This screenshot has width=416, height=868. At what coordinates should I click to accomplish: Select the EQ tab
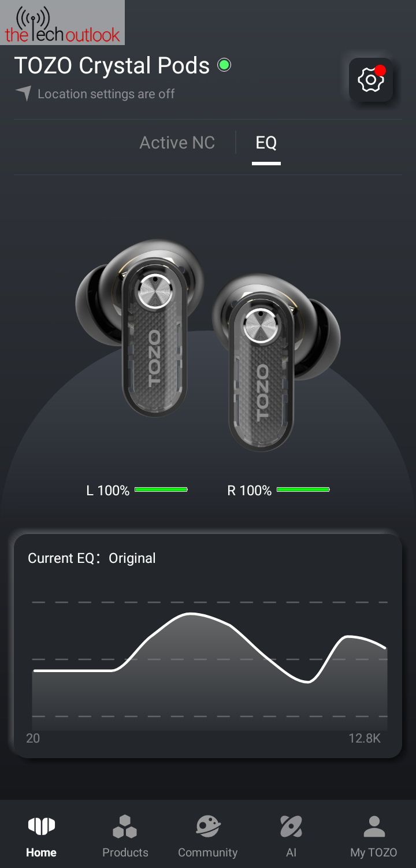click(266, 143)
